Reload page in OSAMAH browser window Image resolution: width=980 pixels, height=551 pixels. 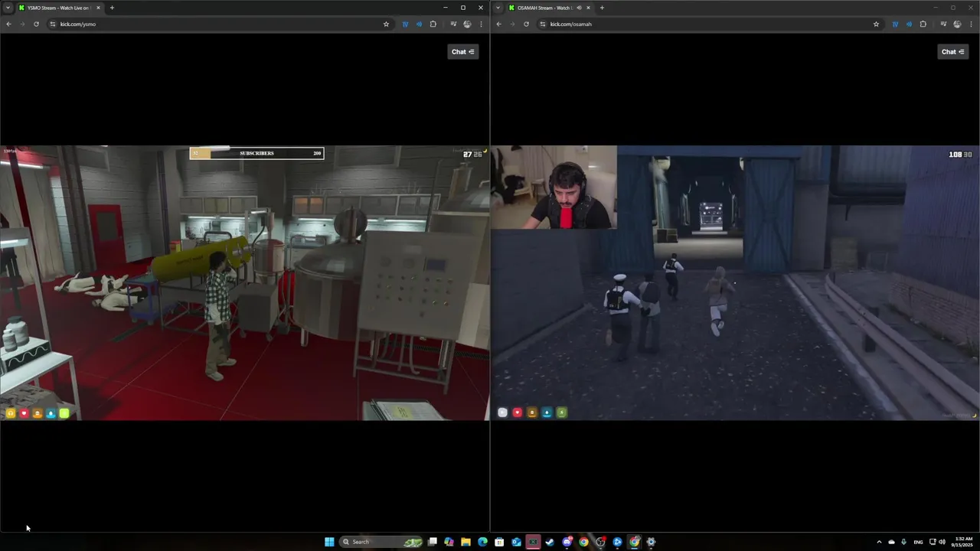(526, 24)
